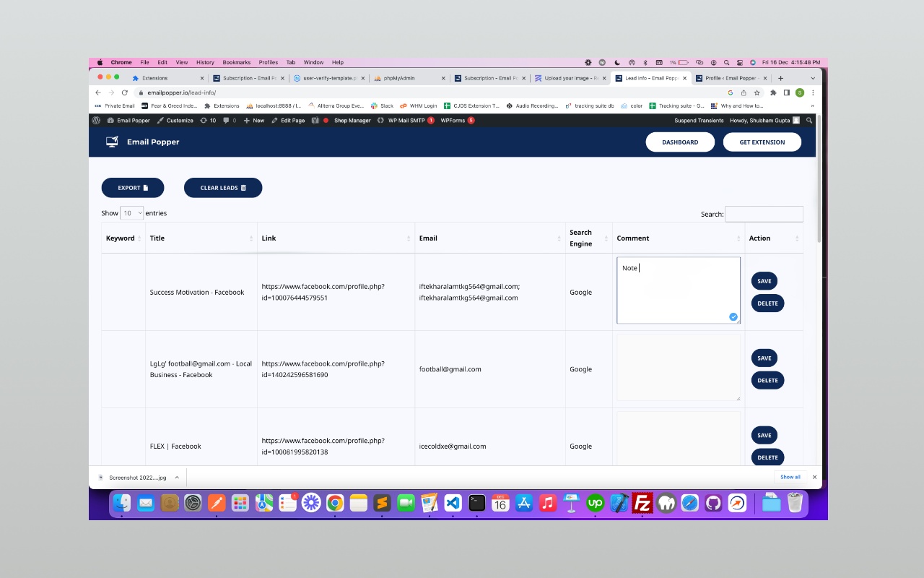Open the Bookmarks menu in macOS menu bar
The width and height of the screenshot is (924, 578).
click(x=237, y=63)
